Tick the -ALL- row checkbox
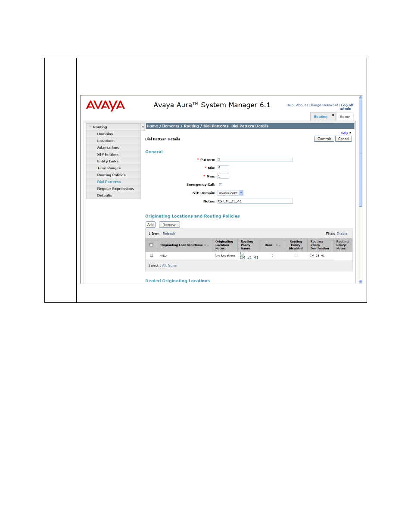The height and width of the screenshot is (532, 411). tap(151, 255)
